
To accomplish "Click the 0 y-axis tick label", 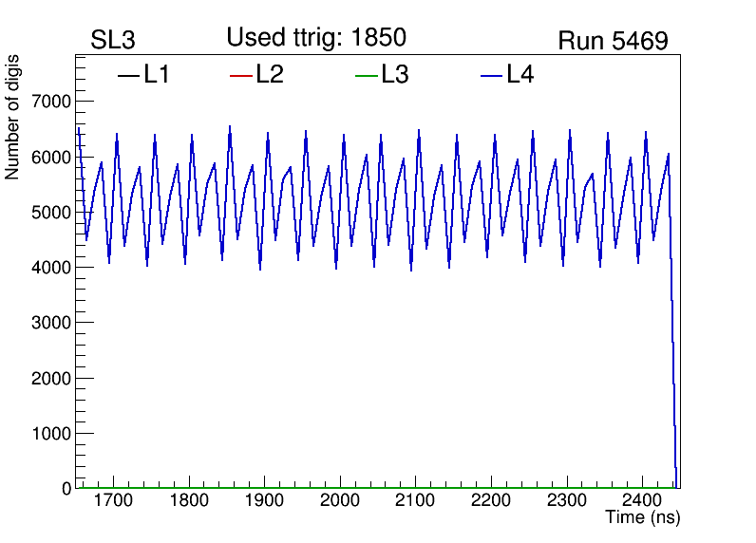I will point(66,489).
